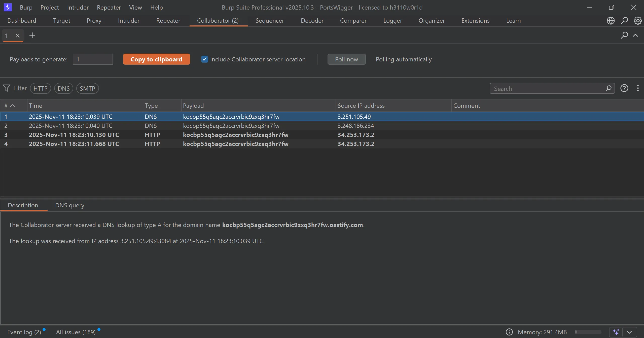Uncheck Include Collaborator server location
644x338 pixels.
click(204, 59)
